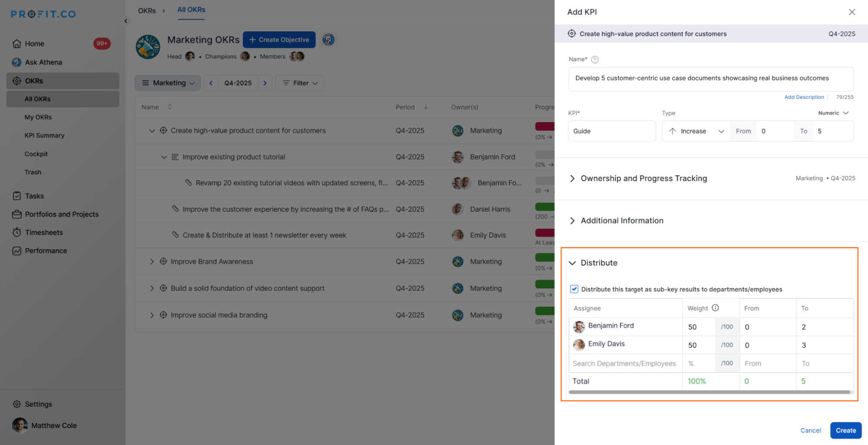Click the PROFIT.CO logo
Screen dimensions: 868x445
(43, 14)
